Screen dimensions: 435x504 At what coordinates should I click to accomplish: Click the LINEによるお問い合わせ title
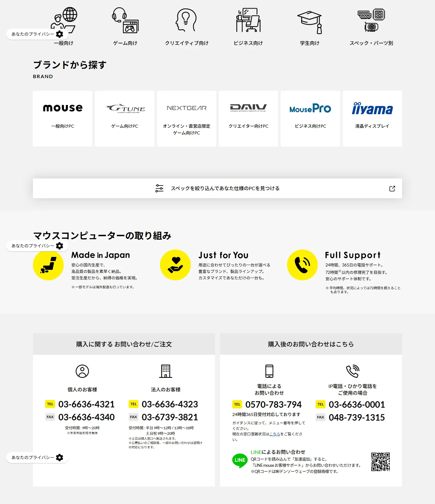[x=278, y=452]
